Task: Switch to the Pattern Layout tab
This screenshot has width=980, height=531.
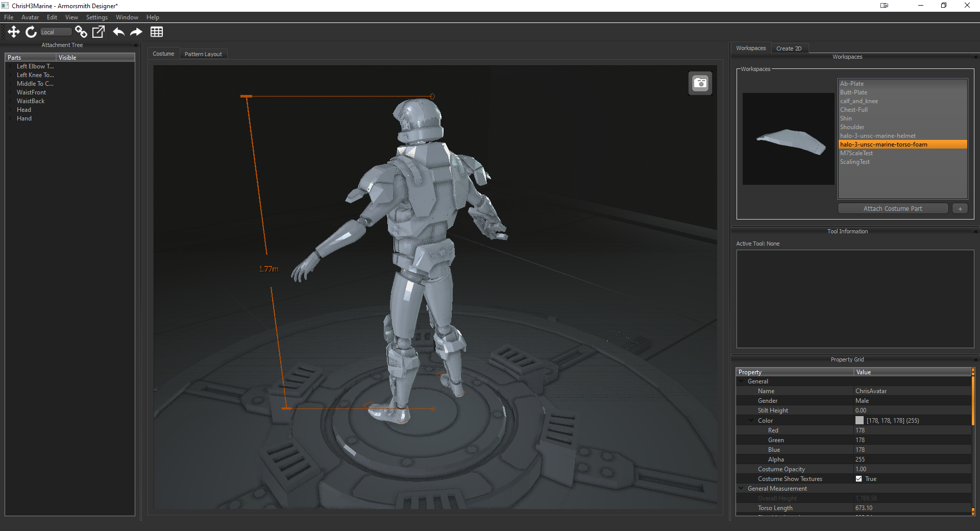Action: (x=203, y=54)
